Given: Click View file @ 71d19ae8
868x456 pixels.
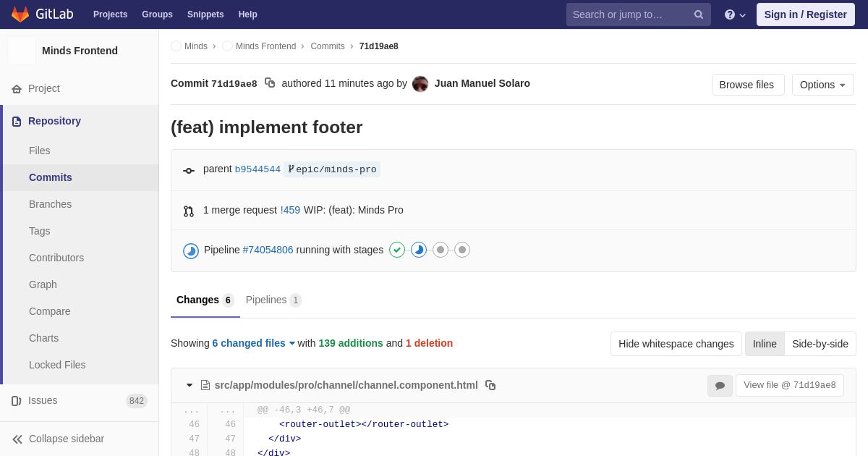Looking at the screenshot, I should (x=790, y=385).
